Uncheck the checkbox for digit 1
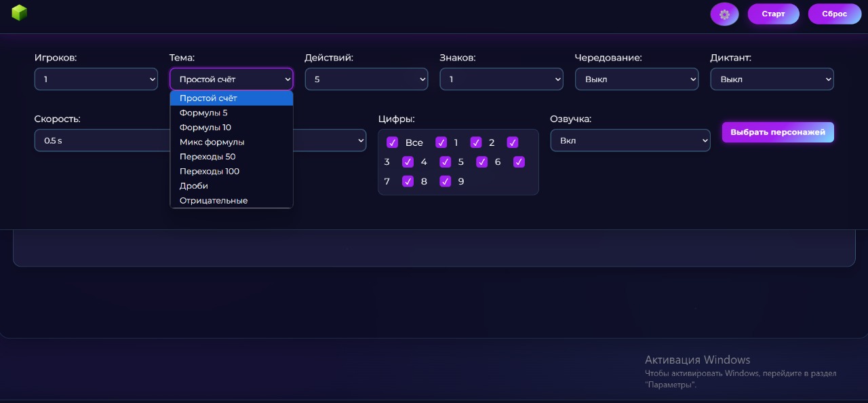Screen dimensions: 868x403 click(441, 142)
